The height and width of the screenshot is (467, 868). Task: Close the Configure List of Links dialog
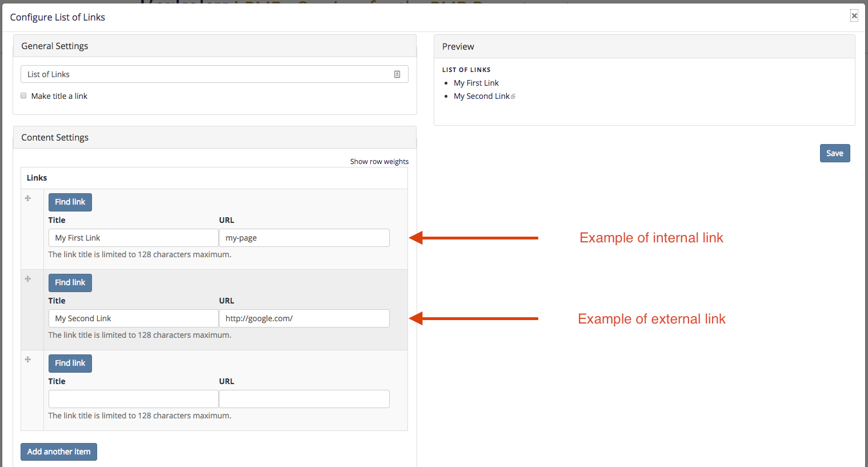click(x=854, y=16)
